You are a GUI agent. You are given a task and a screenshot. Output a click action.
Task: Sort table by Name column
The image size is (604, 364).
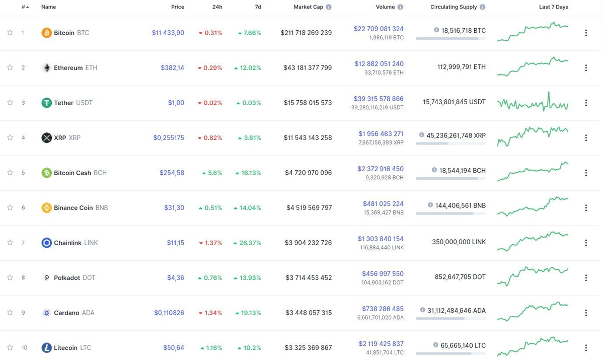click(49, 7)
